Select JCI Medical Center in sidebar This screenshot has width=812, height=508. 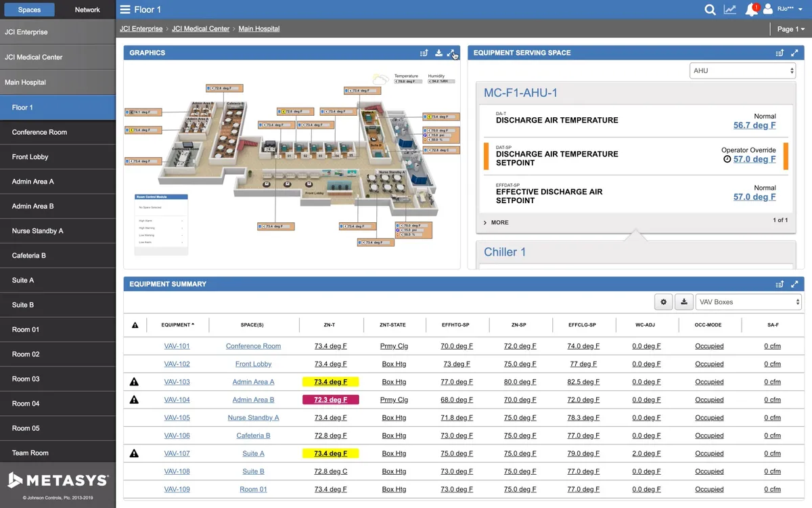tap(58, 57)
